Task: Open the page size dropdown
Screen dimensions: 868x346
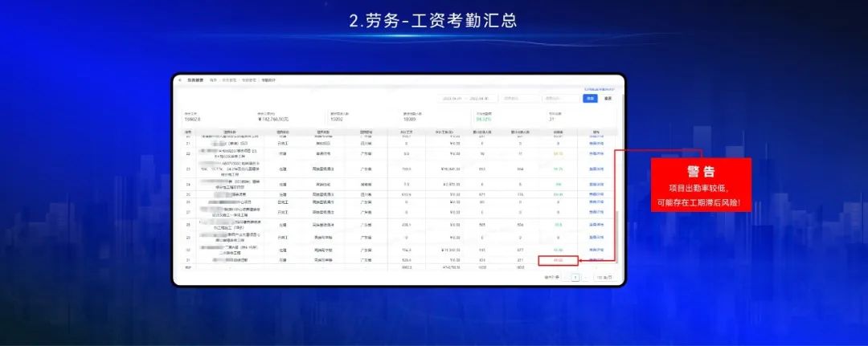Action: click(x=605, y=277)
